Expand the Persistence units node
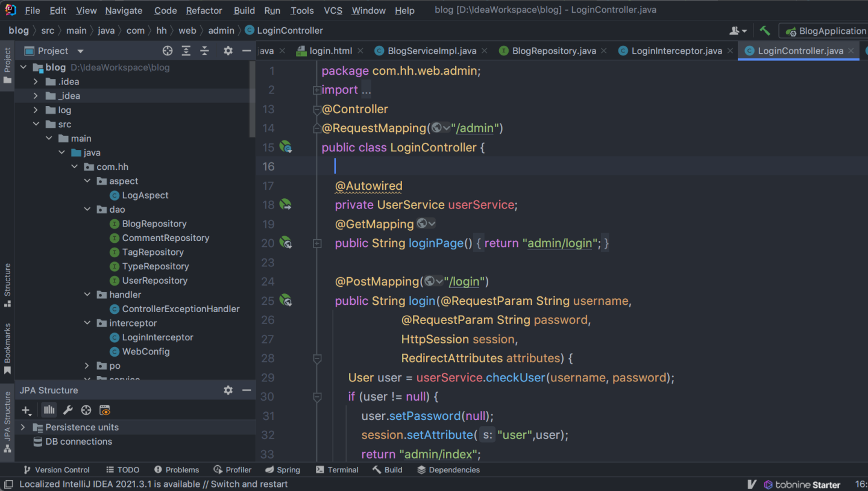The height and width of the screenshot is (491, 868). pyautogui.click(x=23, y=427)
